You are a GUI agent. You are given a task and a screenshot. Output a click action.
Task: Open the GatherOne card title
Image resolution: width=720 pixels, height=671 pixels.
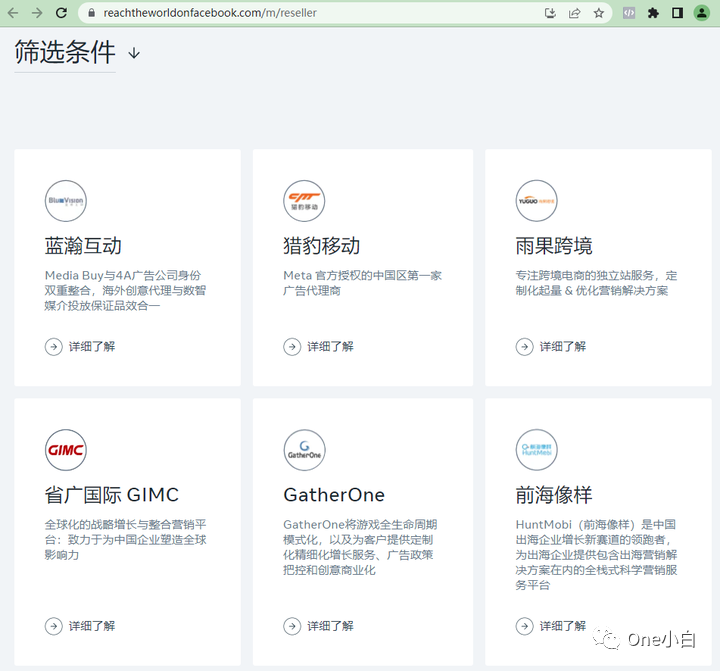pyautogui.click(x=334, y=495)
